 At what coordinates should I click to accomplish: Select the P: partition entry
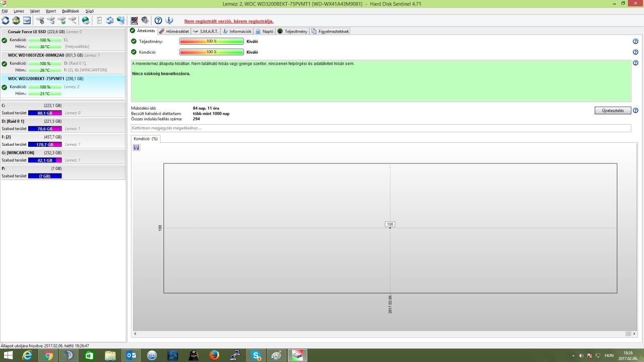62,172
